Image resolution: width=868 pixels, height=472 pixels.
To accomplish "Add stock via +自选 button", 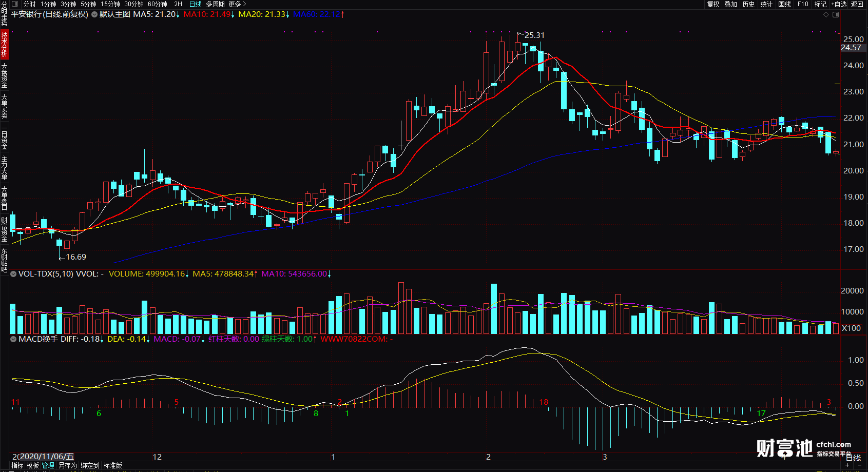I will coord(838,4).
